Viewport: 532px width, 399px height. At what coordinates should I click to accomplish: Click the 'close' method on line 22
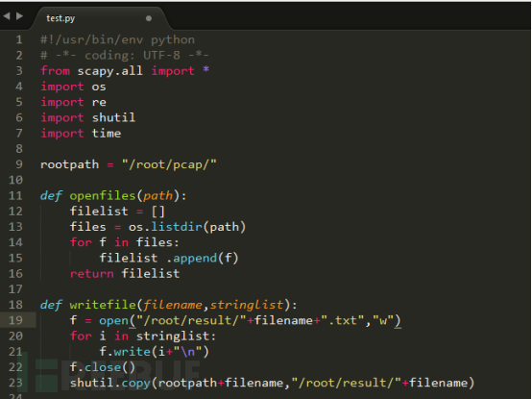point(103,367)
